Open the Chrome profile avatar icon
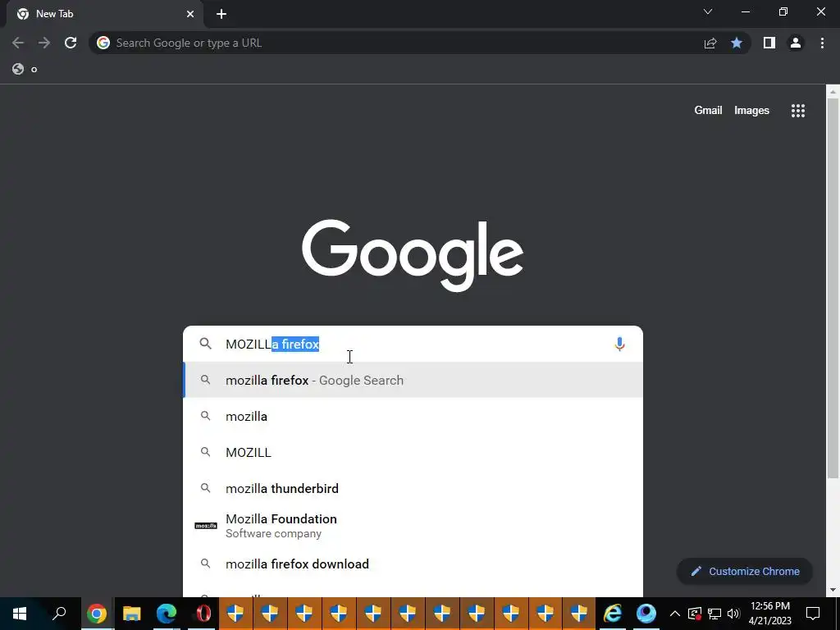Viewport: 840px width, 630px height. [796, 43]
